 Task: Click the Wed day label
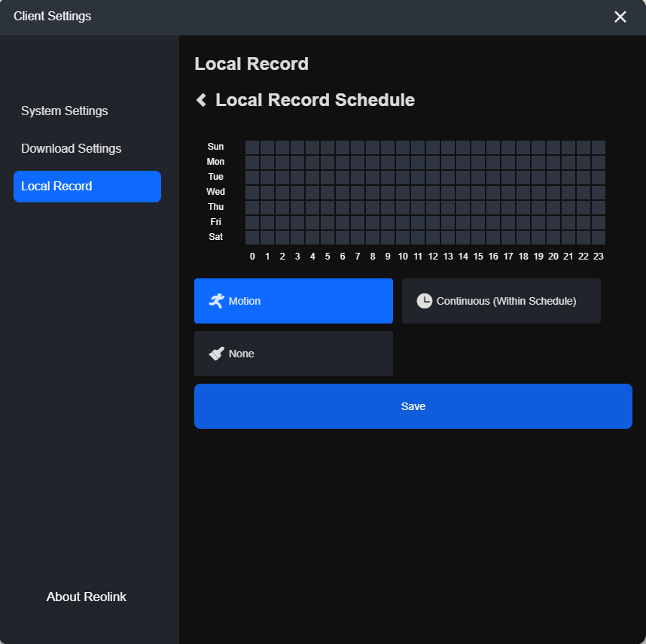point(215,192)
